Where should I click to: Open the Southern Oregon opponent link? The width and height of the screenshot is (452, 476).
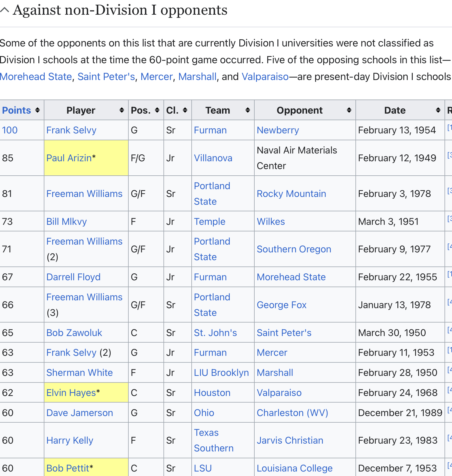click(294, 249)
